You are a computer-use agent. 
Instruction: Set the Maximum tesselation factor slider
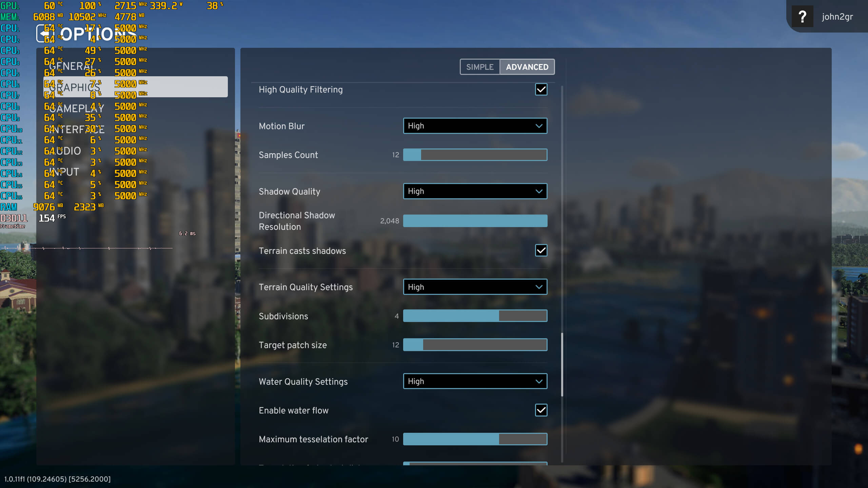[x=475, y=439]
